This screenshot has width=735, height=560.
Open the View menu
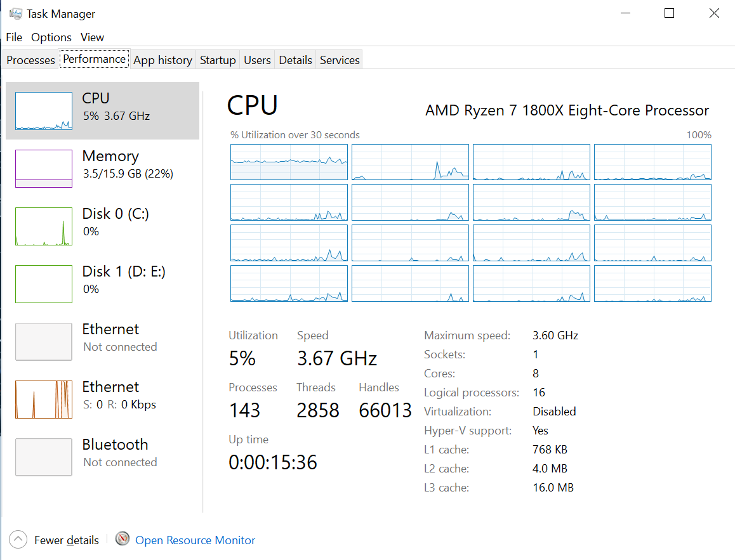point(93,37)
